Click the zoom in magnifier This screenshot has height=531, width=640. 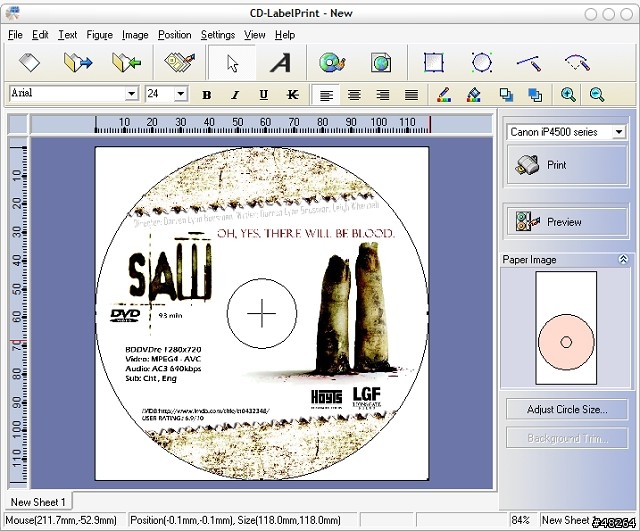568,94
